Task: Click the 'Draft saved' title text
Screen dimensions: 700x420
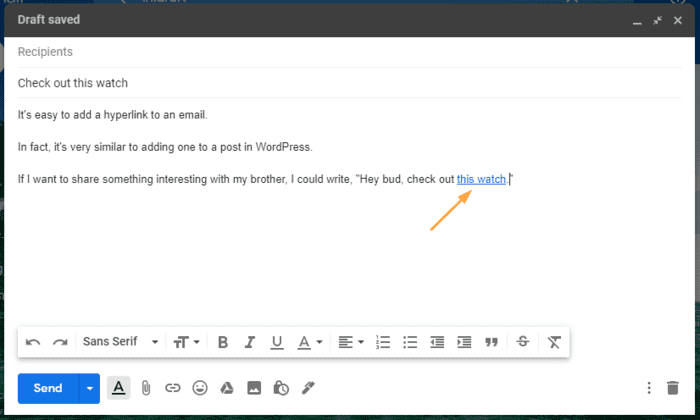Action: (x=49, y=20)
